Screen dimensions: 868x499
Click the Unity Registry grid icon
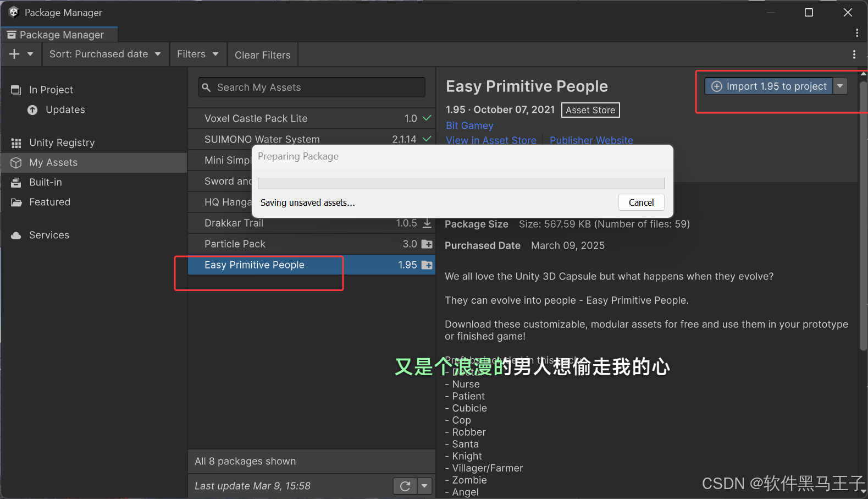pos(16,143)
